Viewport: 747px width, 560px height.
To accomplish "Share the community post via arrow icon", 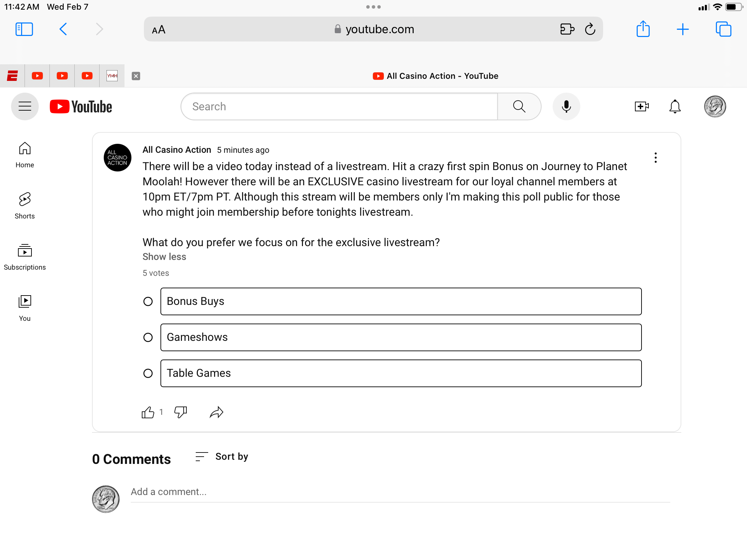I will coord(216,412).
